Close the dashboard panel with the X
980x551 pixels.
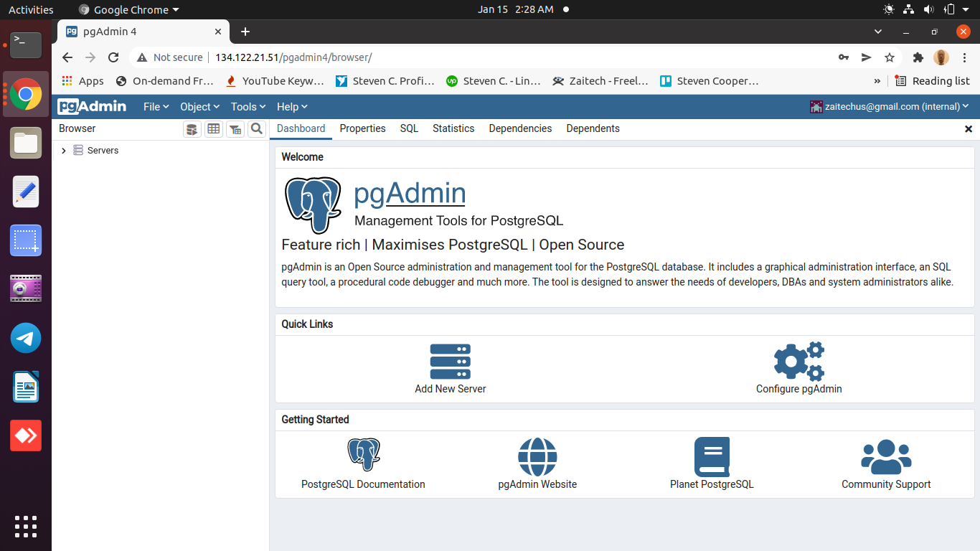[969, 129]
